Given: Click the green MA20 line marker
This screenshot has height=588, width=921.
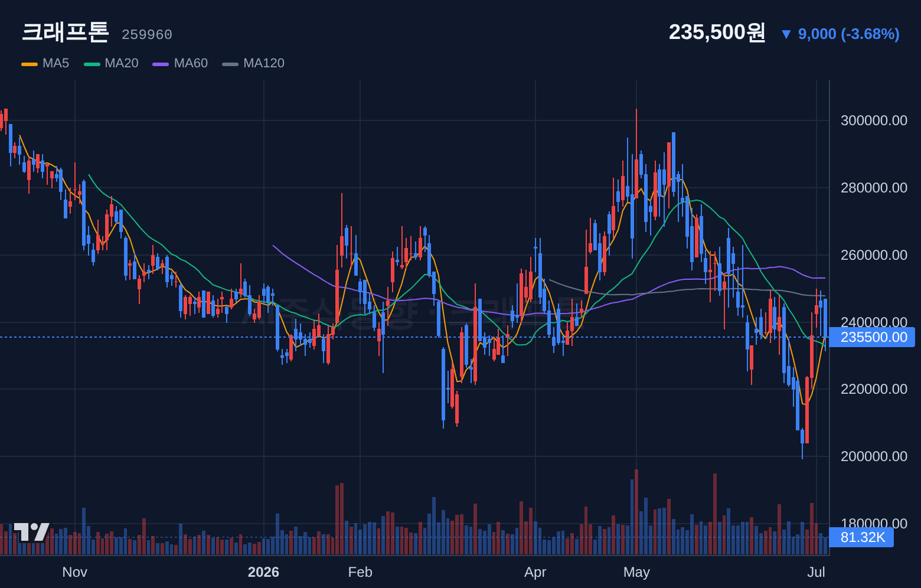Looking at the screenshot, I should coord(92,64).
